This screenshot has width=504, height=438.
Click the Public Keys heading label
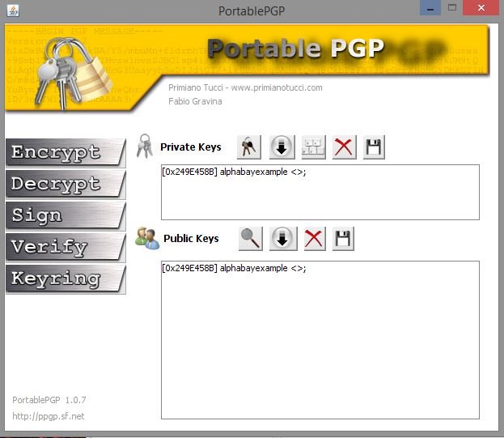coord(191,238)
